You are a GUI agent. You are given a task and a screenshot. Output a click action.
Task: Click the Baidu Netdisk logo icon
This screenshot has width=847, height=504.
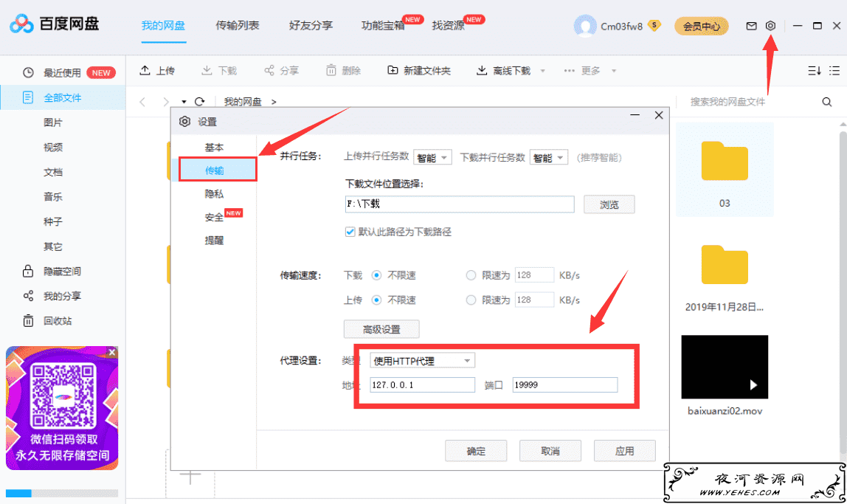coord(21,24)
